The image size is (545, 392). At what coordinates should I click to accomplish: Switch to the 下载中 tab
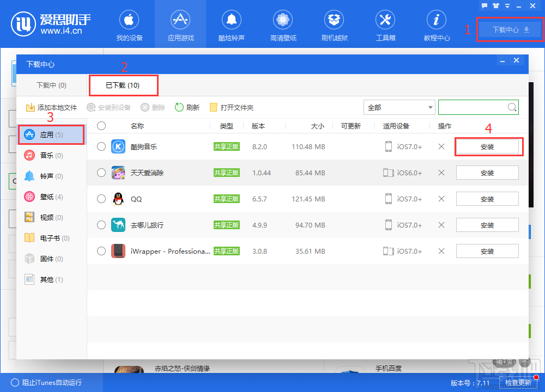pos(51,85)
